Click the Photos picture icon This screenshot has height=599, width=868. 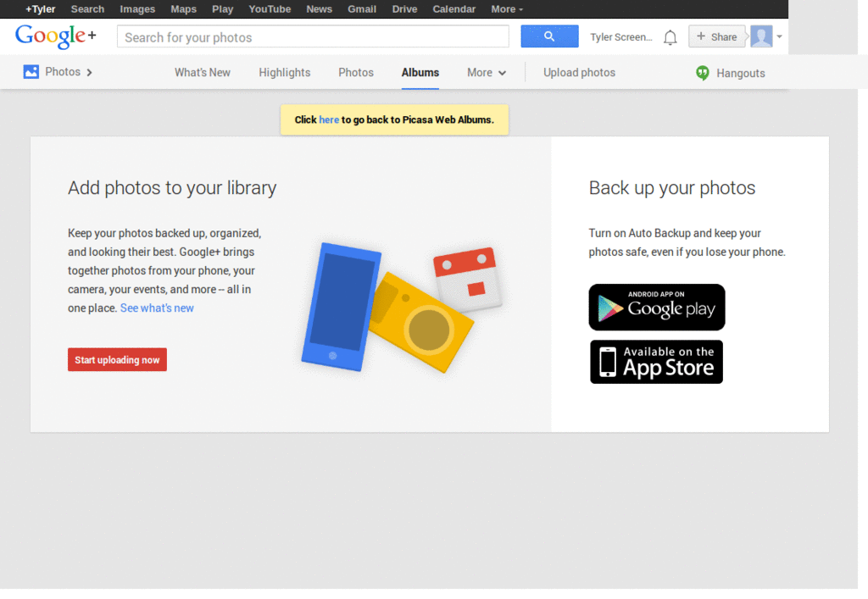(x=31, y=72)
